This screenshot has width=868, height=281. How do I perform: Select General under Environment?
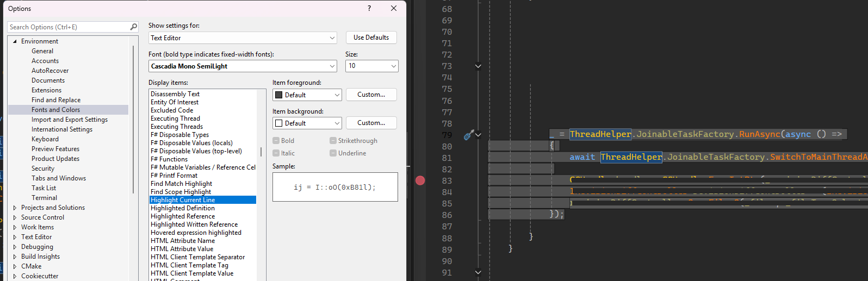pos(42,51)
